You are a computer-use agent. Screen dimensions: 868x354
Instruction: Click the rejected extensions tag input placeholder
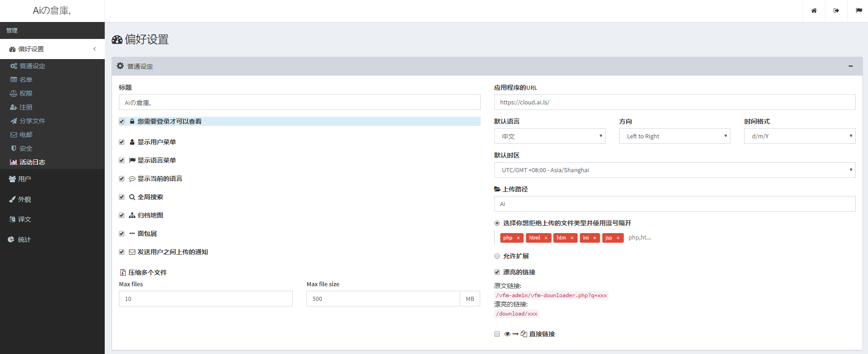640,238
